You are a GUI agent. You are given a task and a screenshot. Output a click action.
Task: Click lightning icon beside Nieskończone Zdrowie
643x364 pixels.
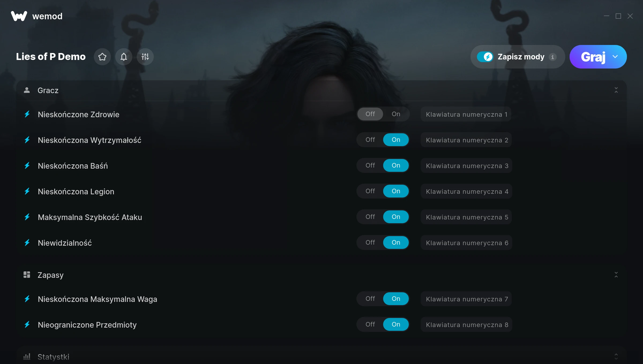[x=27, y=114]
